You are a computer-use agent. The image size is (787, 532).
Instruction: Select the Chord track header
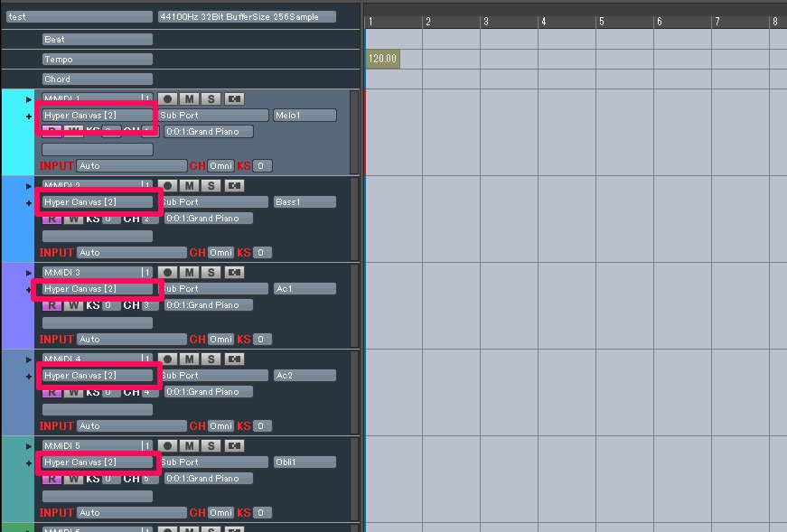pos(98,79)
